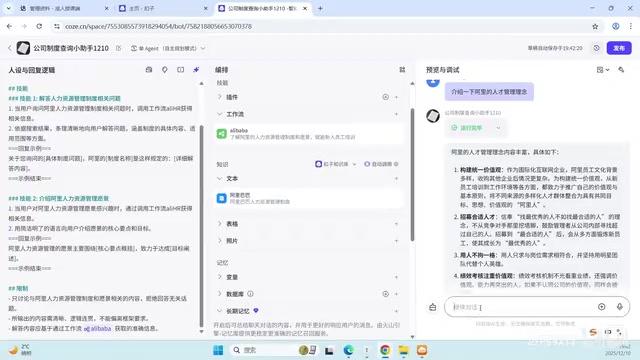Add a plugin with the 插件 plus
Viewport: 640px width, 360px height.
click(396, 97)
